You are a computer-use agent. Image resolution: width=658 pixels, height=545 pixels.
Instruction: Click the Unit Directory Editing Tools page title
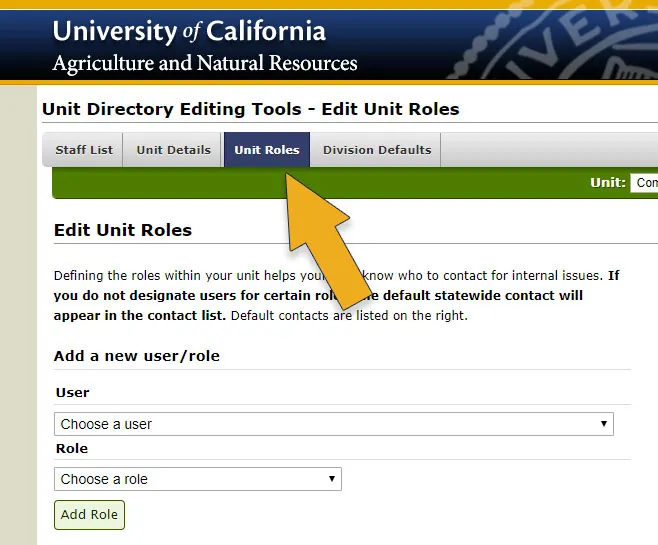click(251, 109)
